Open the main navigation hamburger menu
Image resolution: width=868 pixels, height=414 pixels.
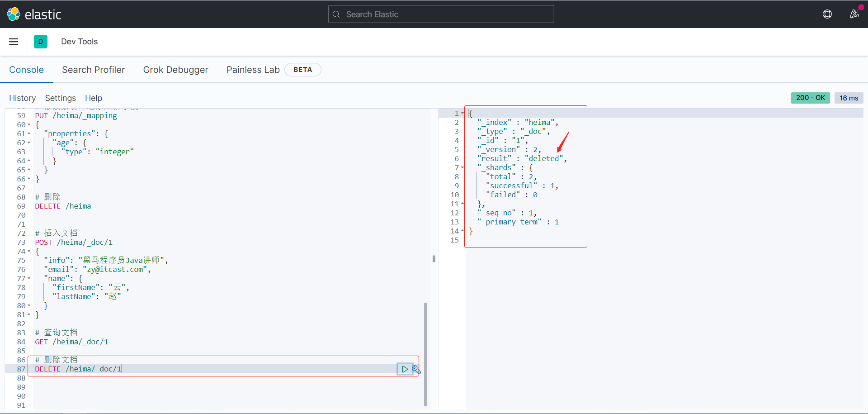click(14, 42)
